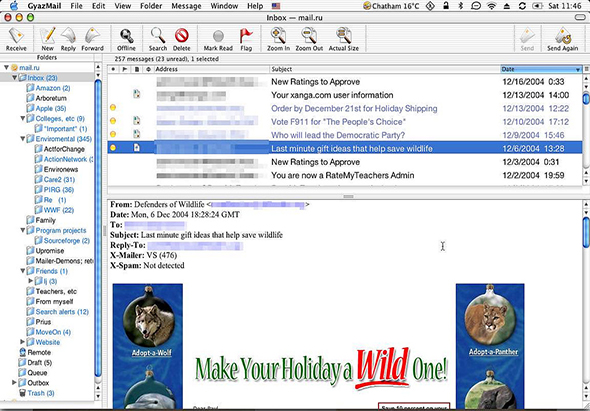Click the dimmed Send toolbar icon

point(527,39)
